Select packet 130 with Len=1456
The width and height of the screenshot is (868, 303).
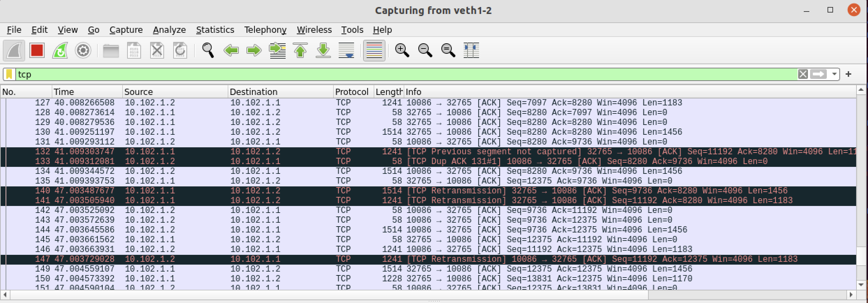[428, 132]
